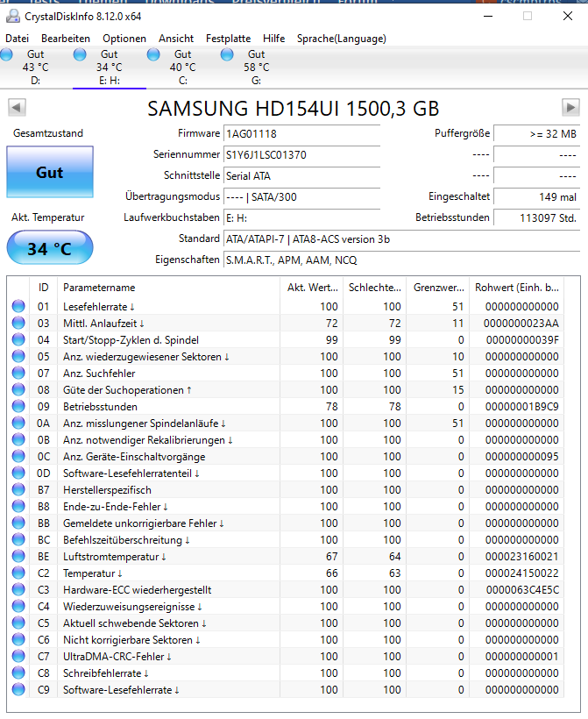Click status icon for Software-Lesefehlerratenteil row
588x719 pixels.
18,473
